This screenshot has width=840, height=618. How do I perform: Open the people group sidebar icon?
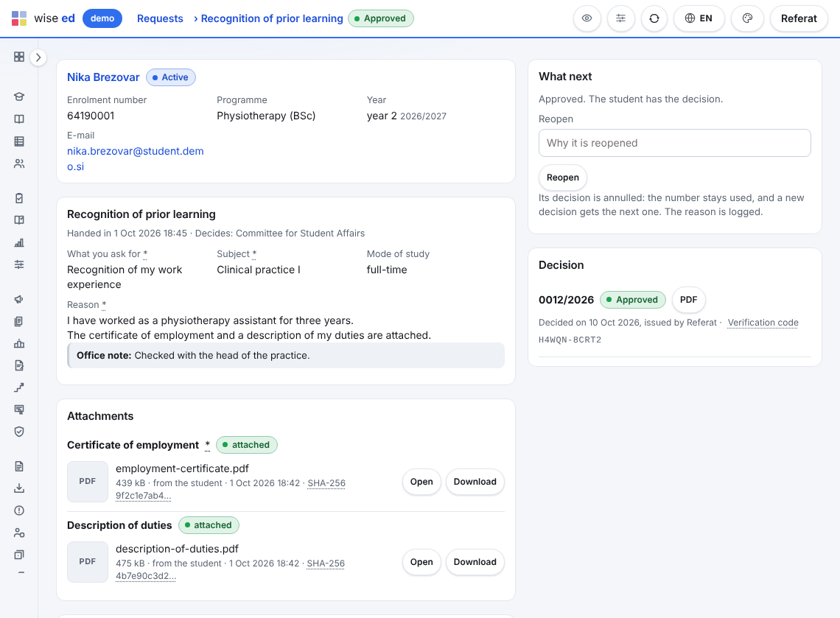[x=19, y=164]
